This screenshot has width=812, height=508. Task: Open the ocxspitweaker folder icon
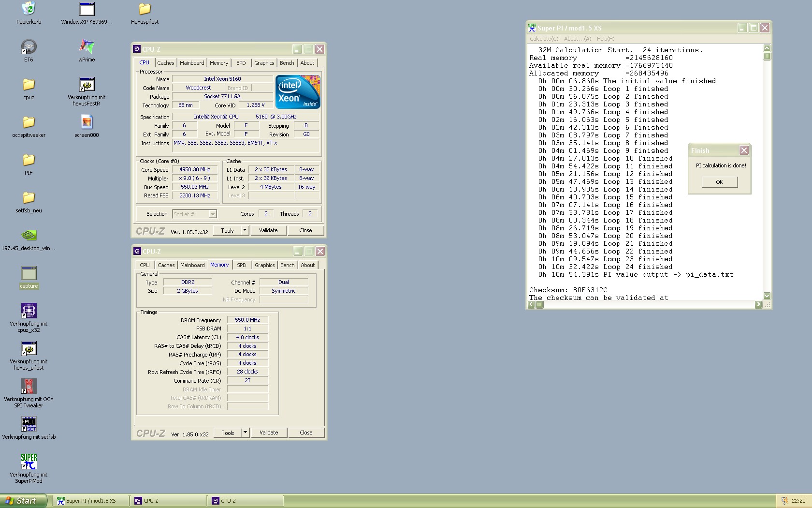[29, 122]
